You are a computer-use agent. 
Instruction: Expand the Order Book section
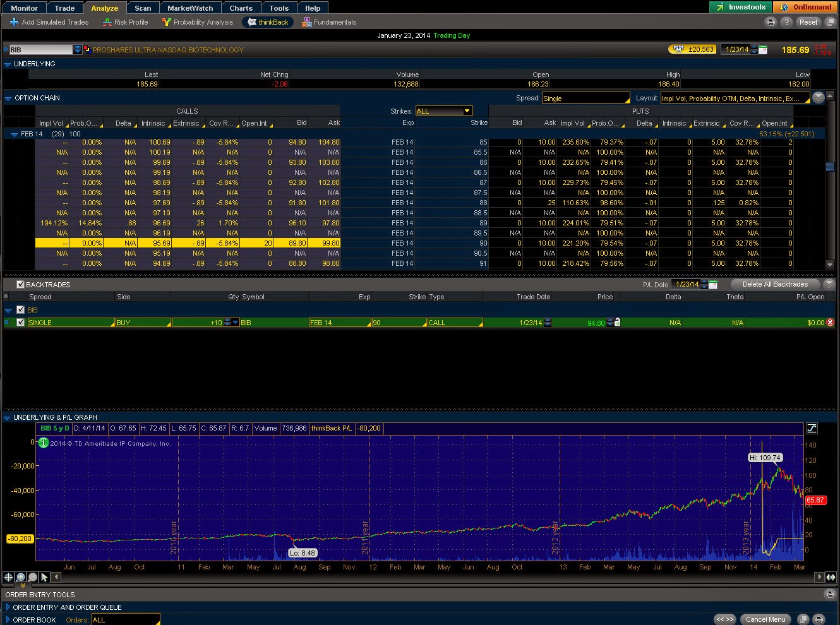(x=8, y=620)
